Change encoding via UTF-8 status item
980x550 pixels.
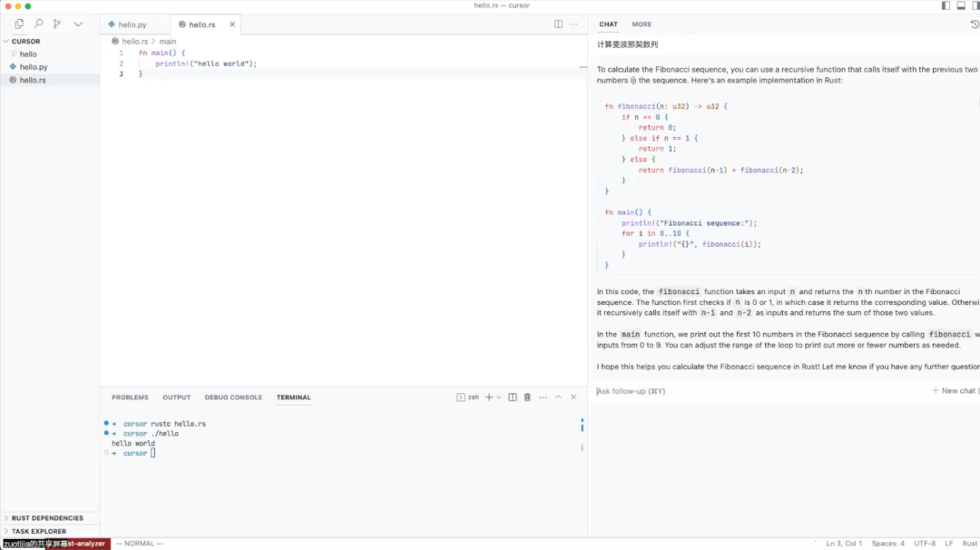pyautogui.click(x=925, y=544)
